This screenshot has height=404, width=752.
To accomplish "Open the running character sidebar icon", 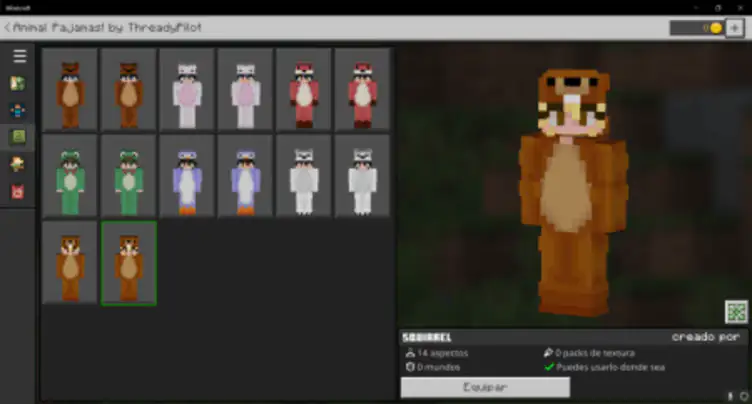I will [x=18, y=165].
